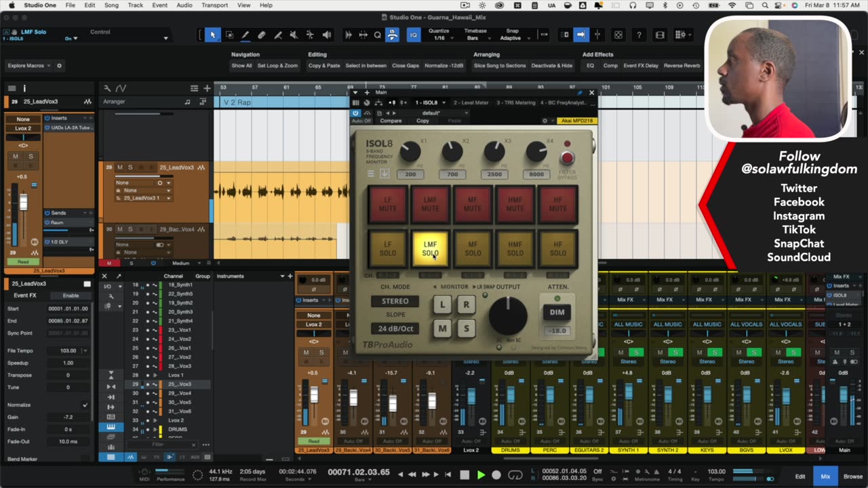This screenshot has height=488, width=868.
Task: Click the Record button in transport
Action: tap(496, 475)
